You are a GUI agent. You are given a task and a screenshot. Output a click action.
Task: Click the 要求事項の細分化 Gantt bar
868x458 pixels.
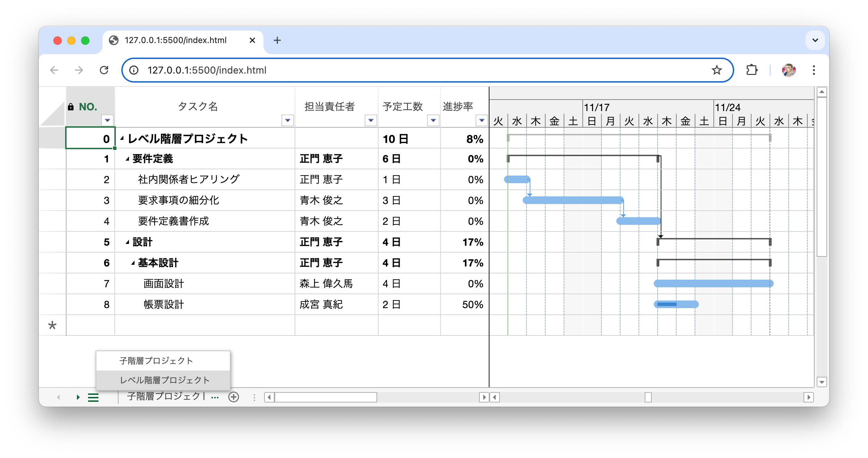coord(573,200)
